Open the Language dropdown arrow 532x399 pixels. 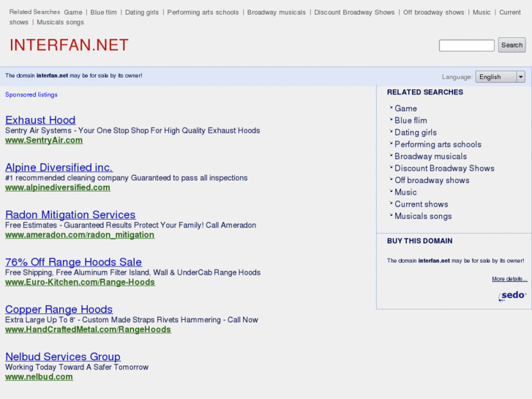tap(521, 77)
